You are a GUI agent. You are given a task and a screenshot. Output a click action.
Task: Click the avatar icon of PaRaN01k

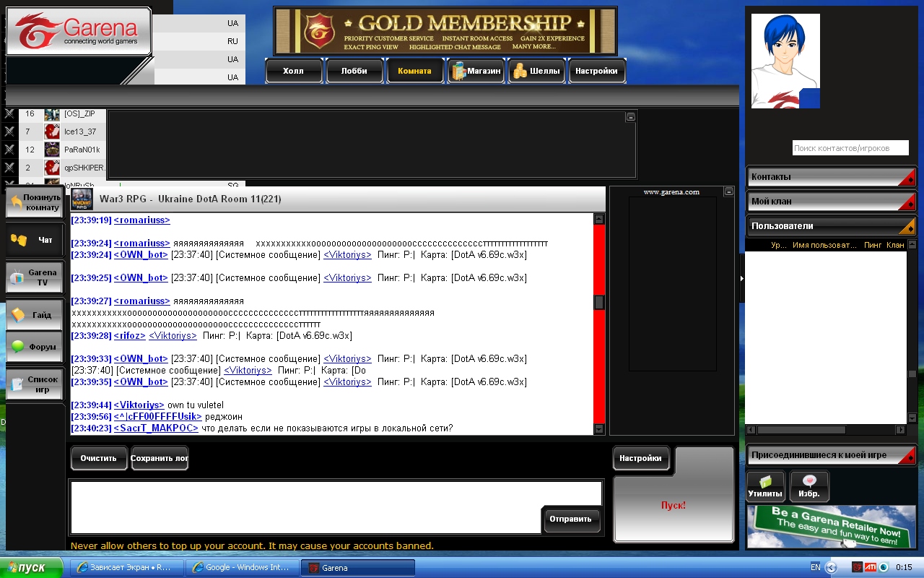(52, 150)
